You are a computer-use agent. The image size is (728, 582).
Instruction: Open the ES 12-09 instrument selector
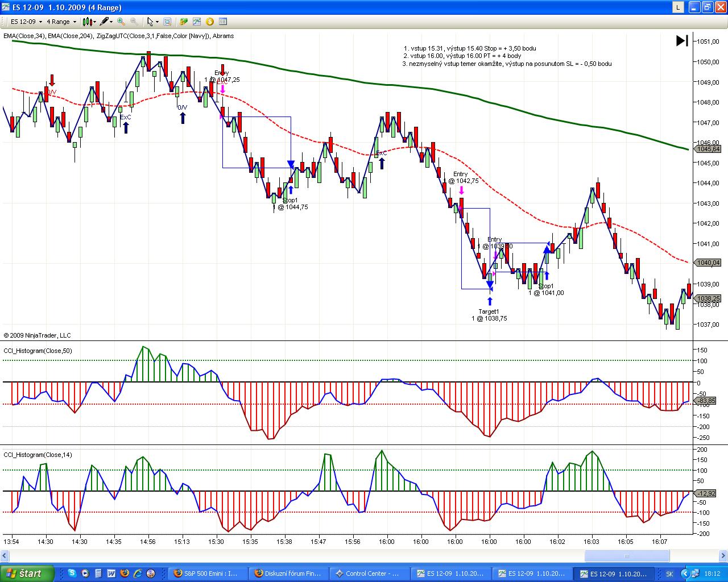[x=26, y=22]
